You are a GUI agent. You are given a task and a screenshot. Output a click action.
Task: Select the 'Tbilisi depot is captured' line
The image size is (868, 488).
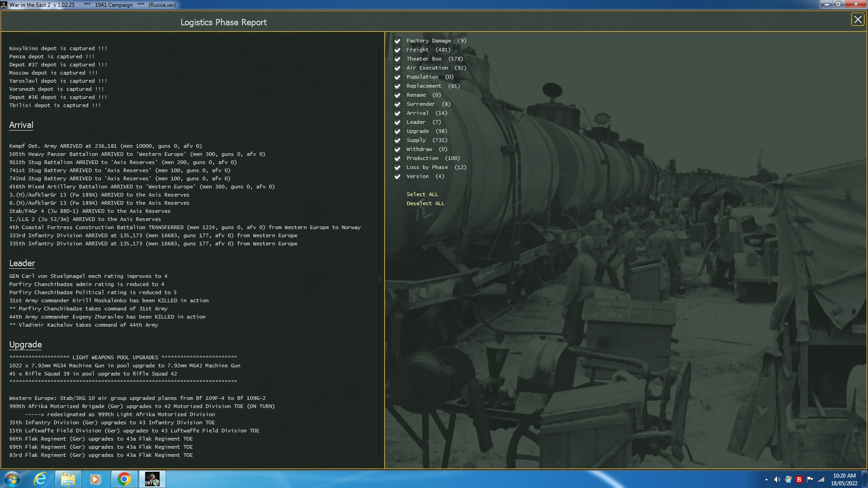55,105
